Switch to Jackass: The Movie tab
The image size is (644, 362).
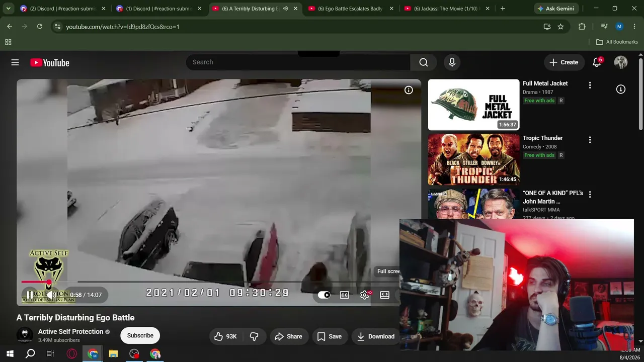(446, 9)
